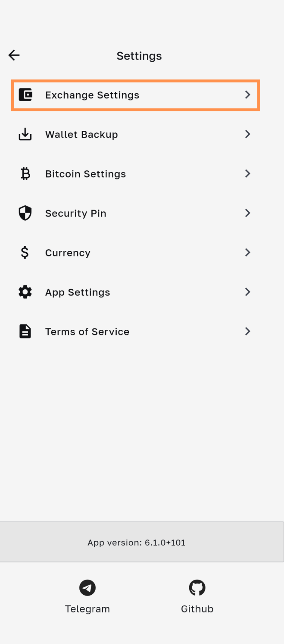Select the Wallet Backup label

click(82, 135)
